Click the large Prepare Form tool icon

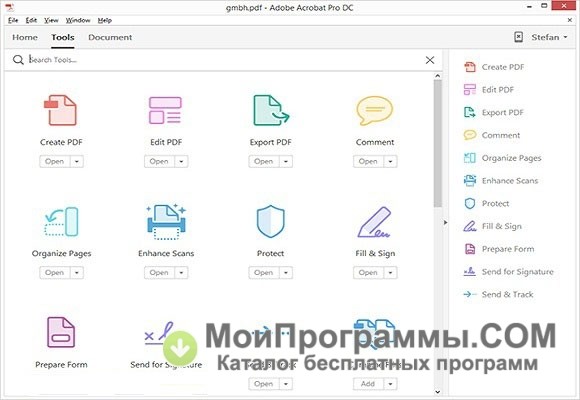61,332
